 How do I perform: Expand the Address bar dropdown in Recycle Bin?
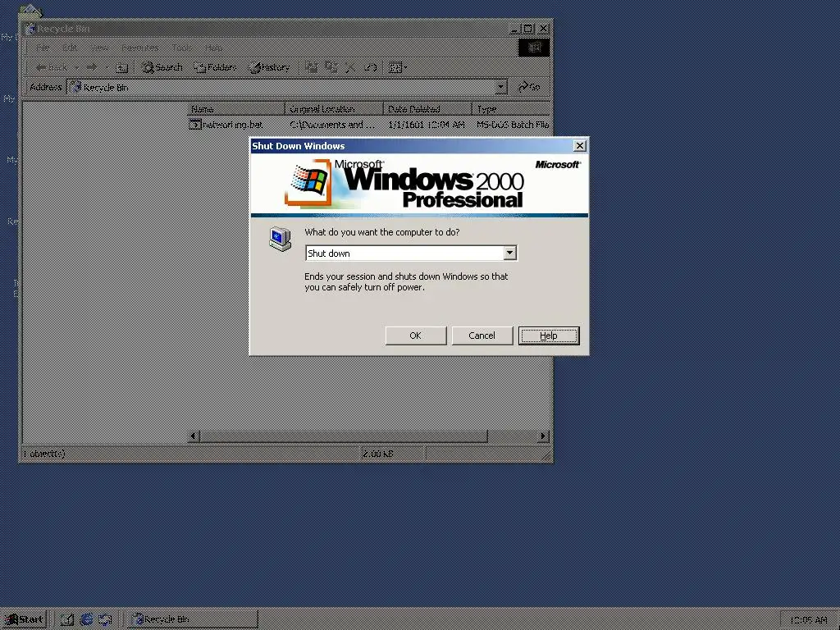pos(500,87)
